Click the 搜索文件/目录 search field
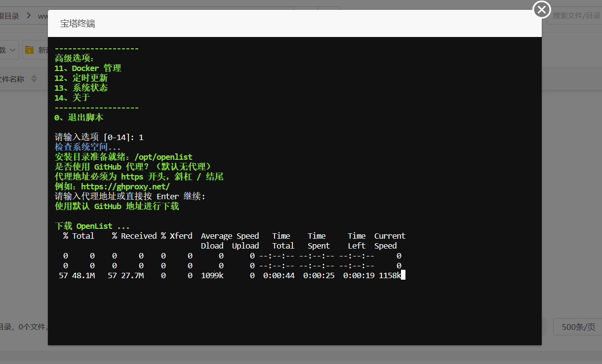The image size is (602, 364). point(576,16)
